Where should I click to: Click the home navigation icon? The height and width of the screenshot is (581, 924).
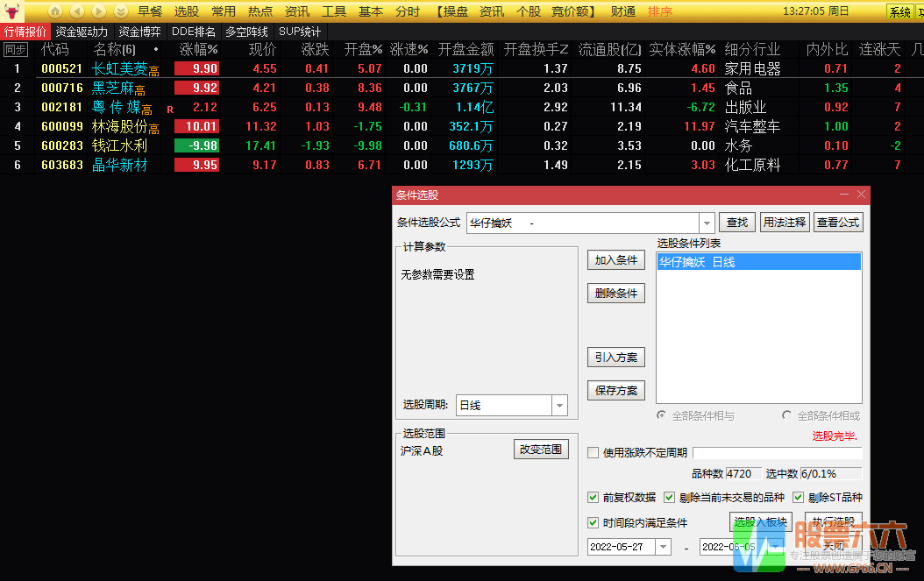tap(54, 11)
